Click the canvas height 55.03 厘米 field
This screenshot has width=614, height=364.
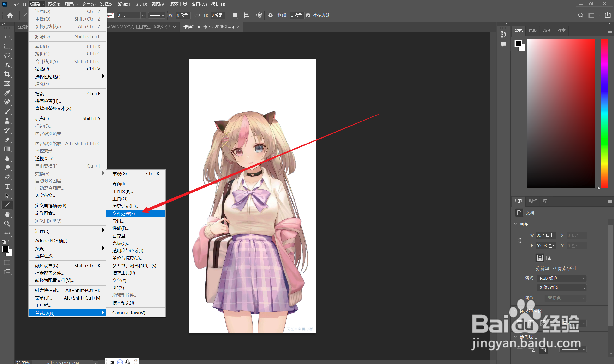[546, 246]
